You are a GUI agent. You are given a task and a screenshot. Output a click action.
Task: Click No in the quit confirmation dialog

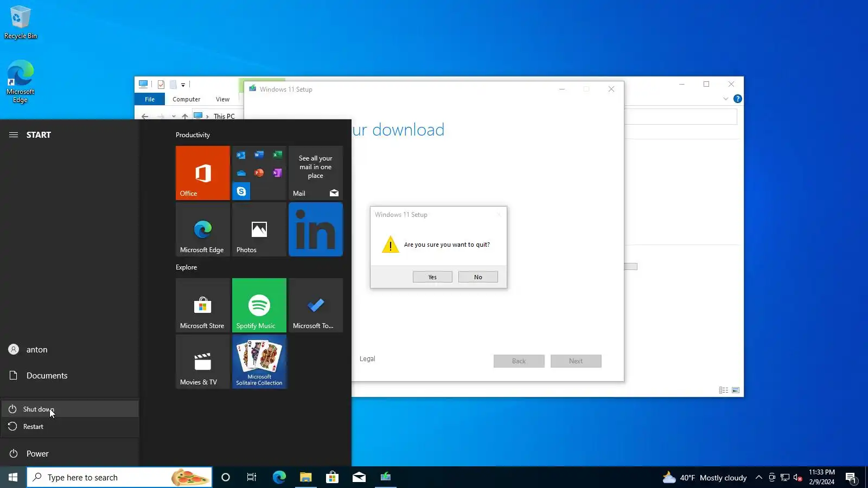(x=478, y=277)
